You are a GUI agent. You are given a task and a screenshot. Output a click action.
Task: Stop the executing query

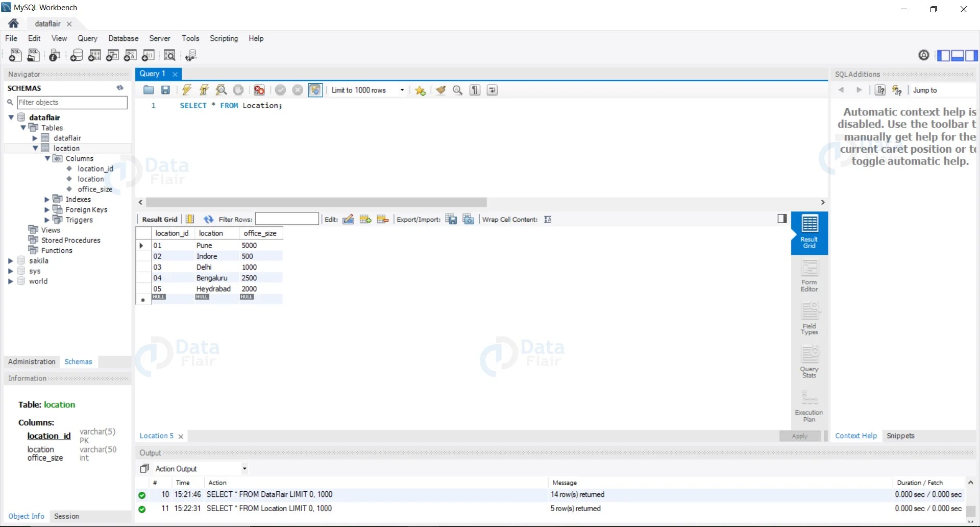pos(238,90)
